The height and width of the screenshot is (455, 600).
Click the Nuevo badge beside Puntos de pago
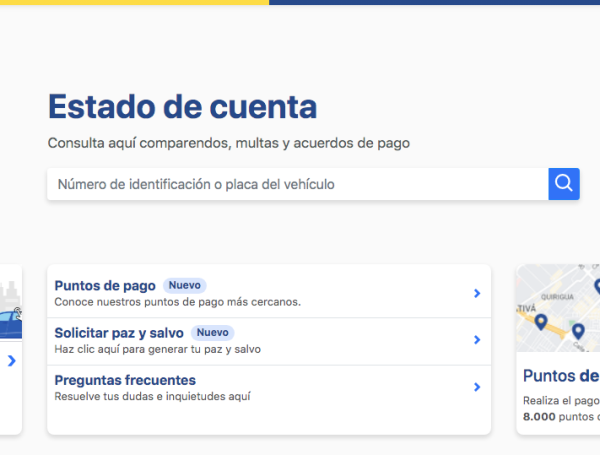(x=184, y=285)
